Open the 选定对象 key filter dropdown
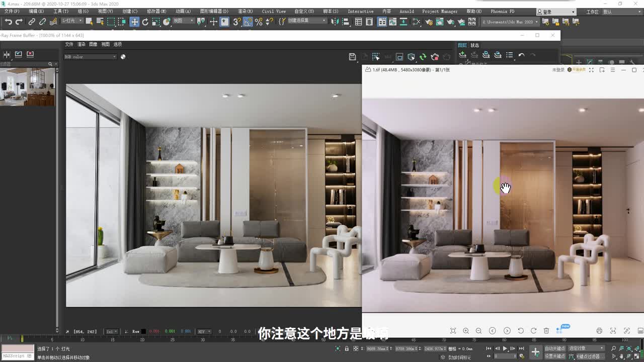 pyautogui.click(x=585, y=347)
